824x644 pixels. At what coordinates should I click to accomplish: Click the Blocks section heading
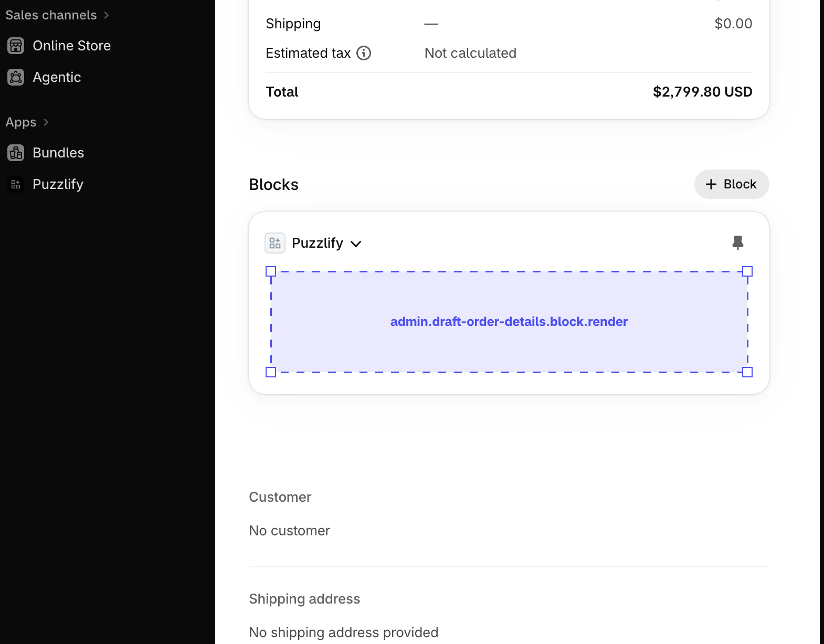click(x=273, y=185)
